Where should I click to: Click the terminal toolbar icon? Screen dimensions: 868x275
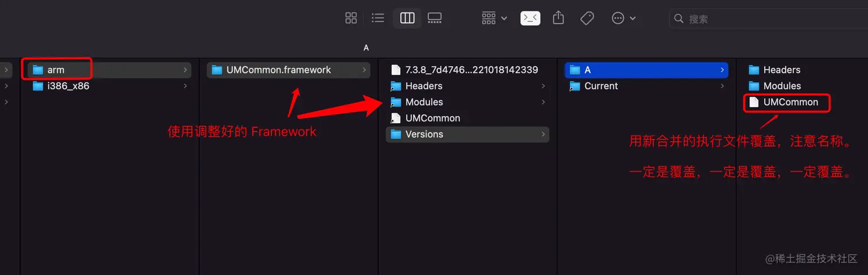point(530,18)
